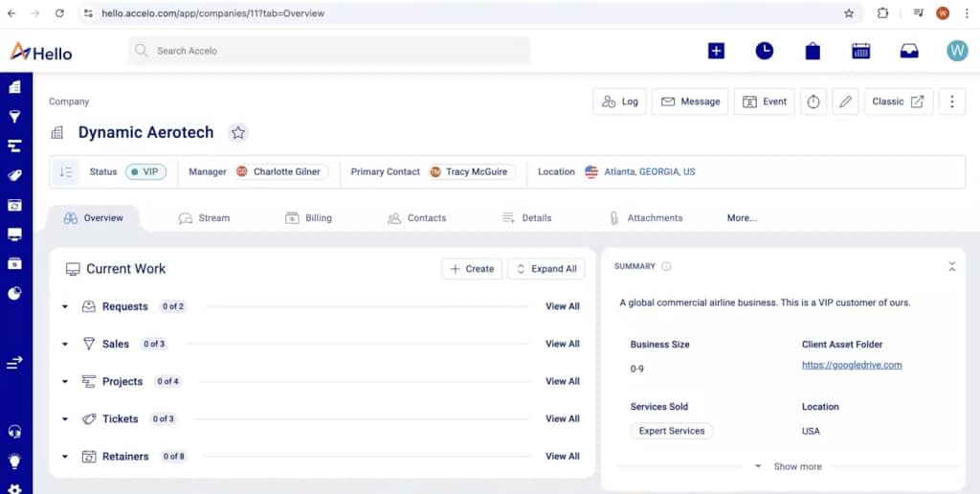Favorite Dynamic Aerotech with the star icon
The width and height of the screenshot is (980, 494).
click(x=237, y=132)
